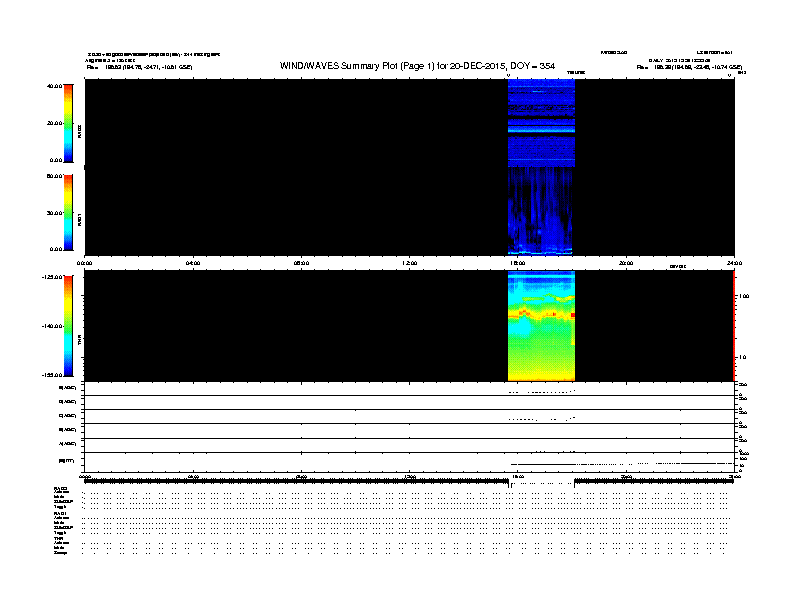This screenshot has height=612, width=792.
Task: Click the cyan patch in TNR spectrogram
Action: tap(520, 329)
